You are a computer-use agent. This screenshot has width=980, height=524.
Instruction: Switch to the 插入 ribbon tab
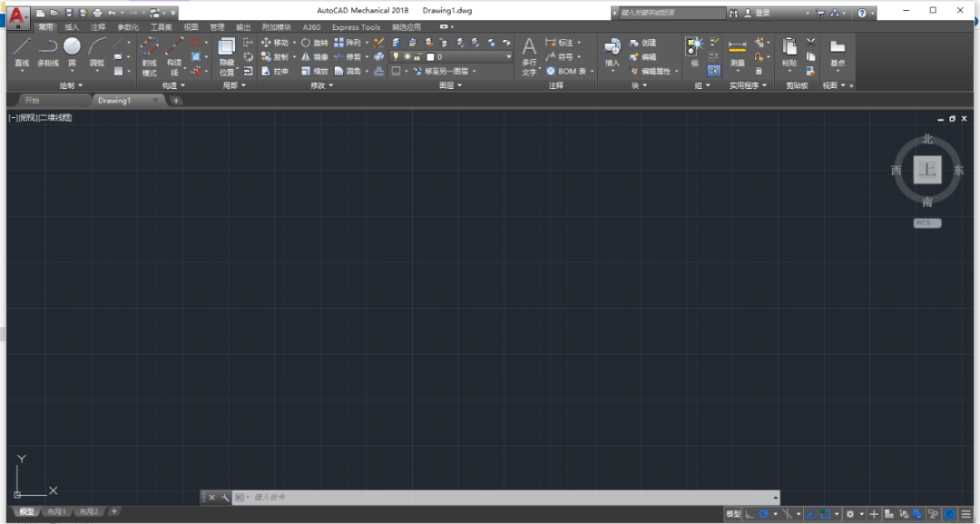[72, 27]
